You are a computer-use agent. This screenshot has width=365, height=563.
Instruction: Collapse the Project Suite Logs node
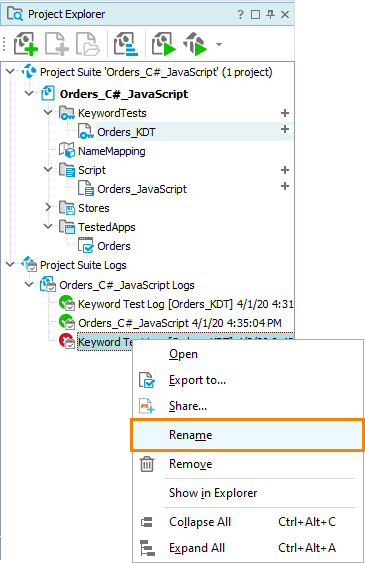pos(10,264)
